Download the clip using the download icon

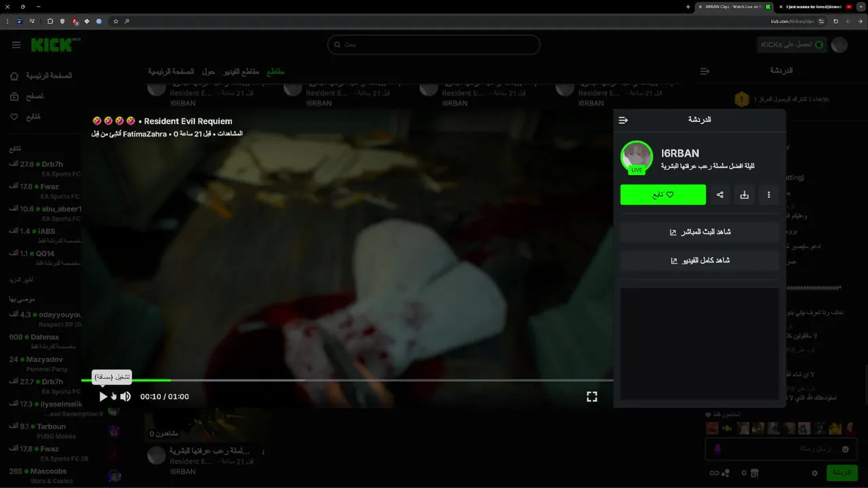click(745, 195)
